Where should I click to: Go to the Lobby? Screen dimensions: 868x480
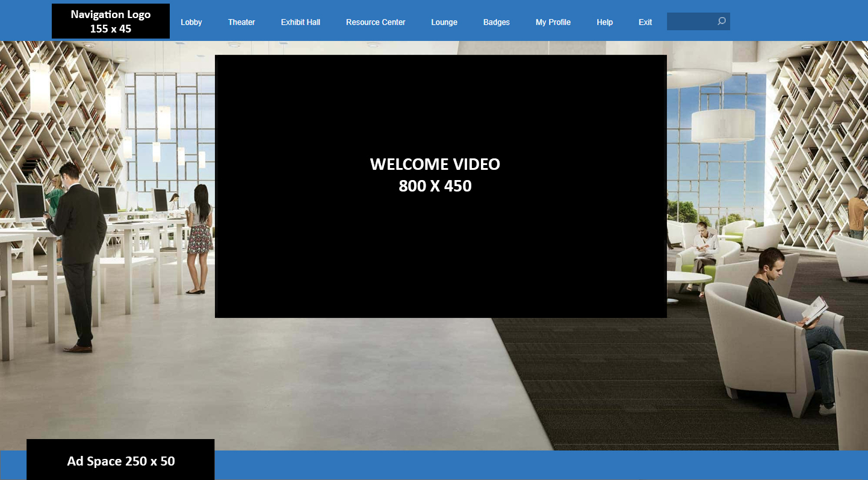[191, 22]
